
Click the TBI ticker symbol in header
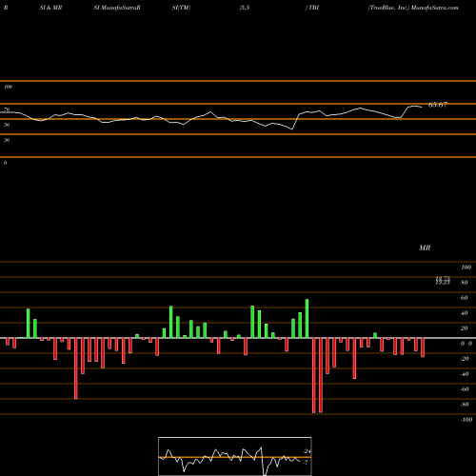click(313, 8)
